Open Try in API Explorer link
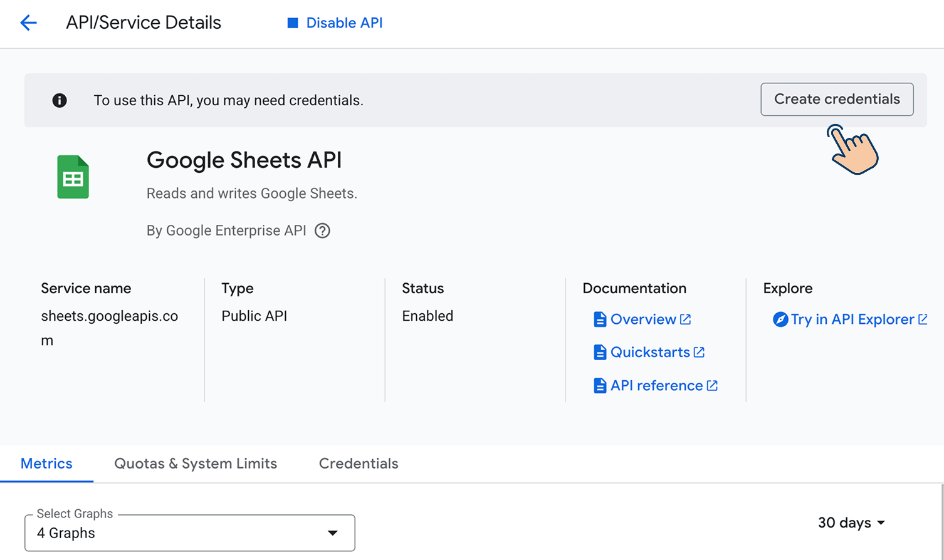Image resolution: width=944 pixels, height=560 pixels. coord(852,319)
